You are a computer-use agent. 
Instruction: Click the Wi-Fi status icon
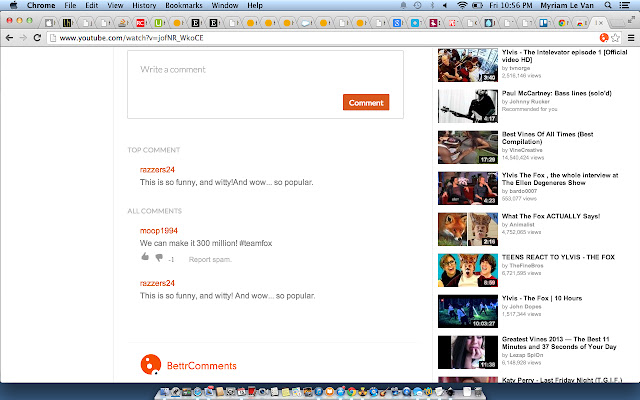click(x=462, y=5)
